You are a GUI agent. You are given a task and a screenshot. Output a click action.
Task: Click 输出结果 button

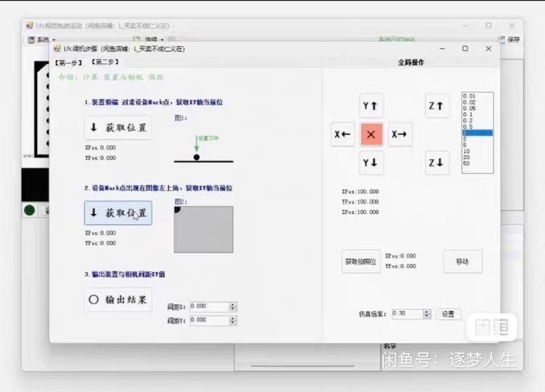pos(118,300)
